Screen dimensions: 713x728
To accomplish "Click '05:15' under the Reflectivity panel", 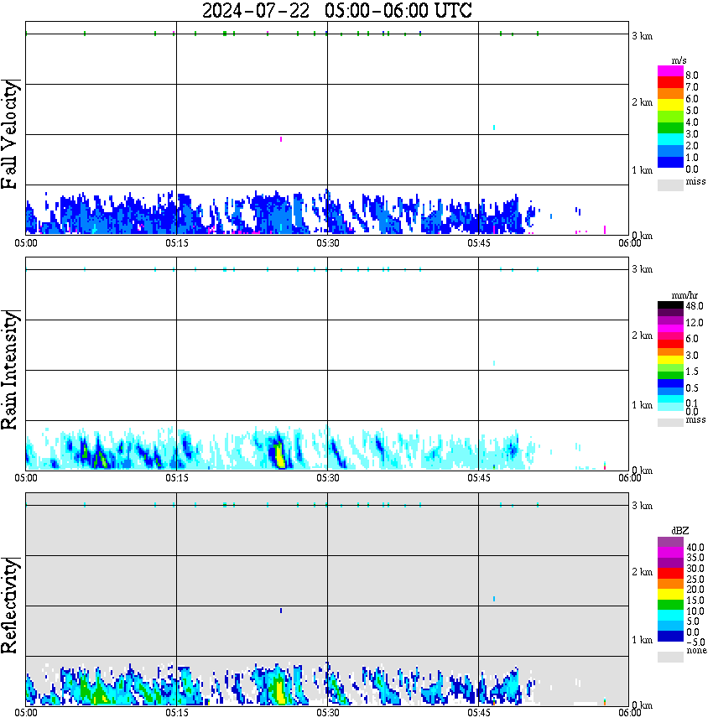I will click(x=176, y=713).
